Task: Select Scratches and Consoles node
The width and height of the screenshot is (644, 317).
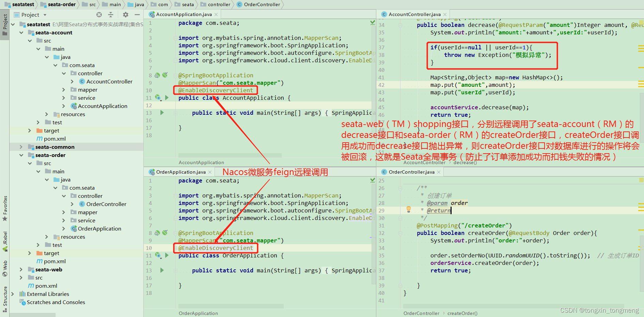Action: pyautogui.click(x=56, y=302)
